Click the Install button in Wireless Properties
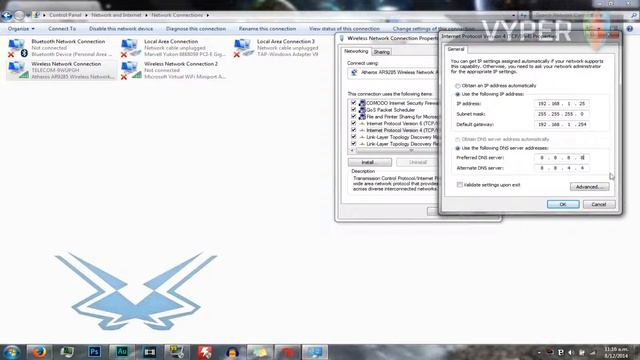Screen dimensions: 640x360 pyautogui.click(x=370, y=162)
